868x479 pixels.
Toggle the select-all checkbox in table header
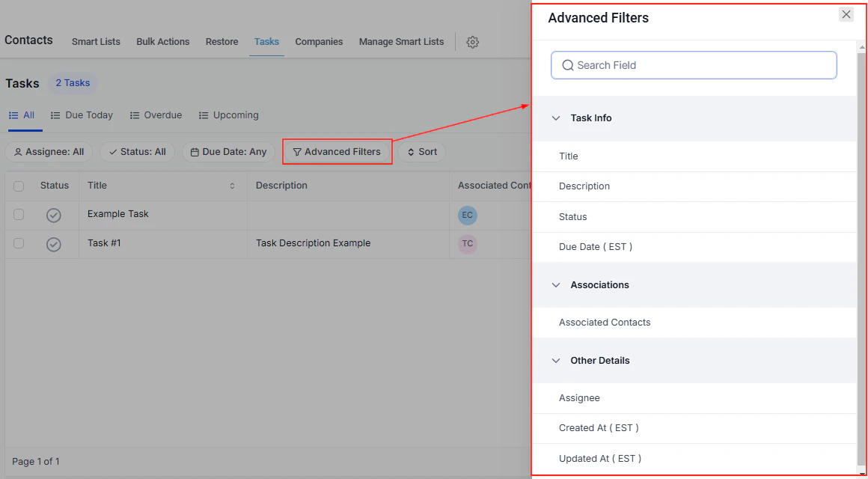pyautogui.click(x=19, y=186)
